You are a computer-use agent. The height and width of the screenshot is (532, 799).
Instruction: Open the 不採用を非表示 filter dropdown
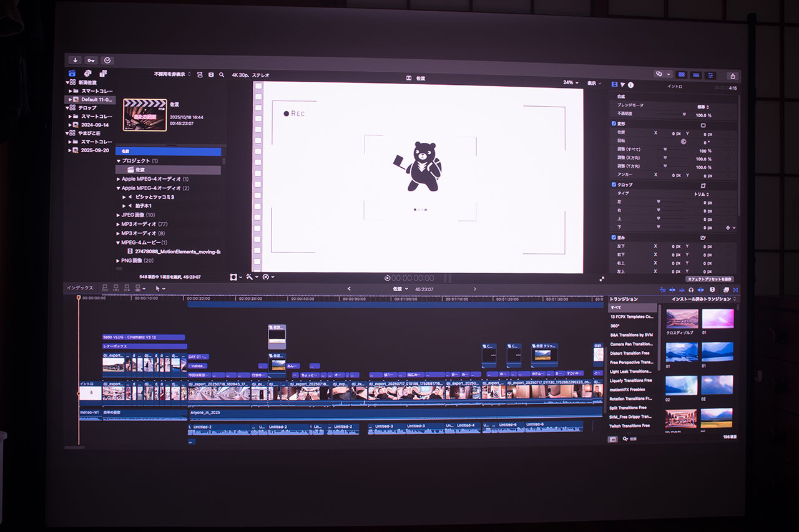coord(173,74)
